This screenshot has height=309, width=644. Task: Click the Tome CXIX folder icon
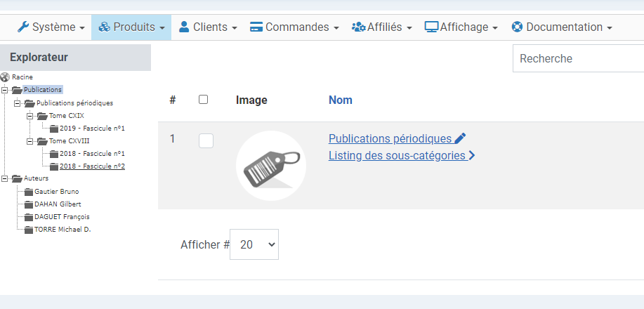(x=42, y=115)
